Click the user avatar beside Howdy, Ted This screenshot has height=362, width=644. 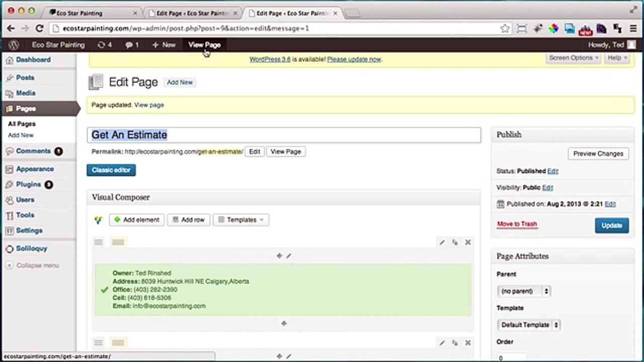pyautogui.click(x=632, y=45)
